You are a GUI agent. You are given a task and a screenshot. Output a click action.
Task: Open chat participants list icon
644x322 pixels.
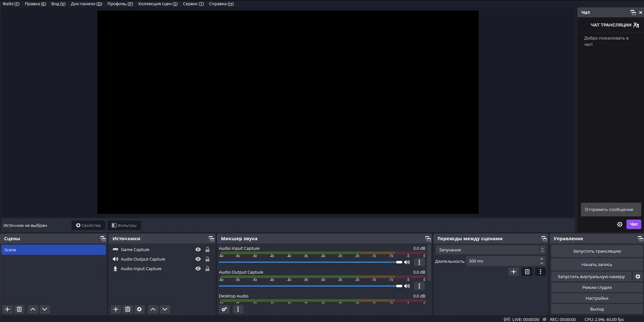tap(636, 25)
